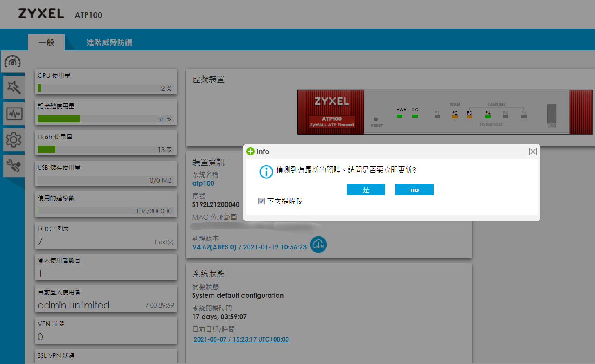The width and height of the screenshot is (595, 364).
Task: Click the cloud firmware download icon
Action: pos(318,245)
